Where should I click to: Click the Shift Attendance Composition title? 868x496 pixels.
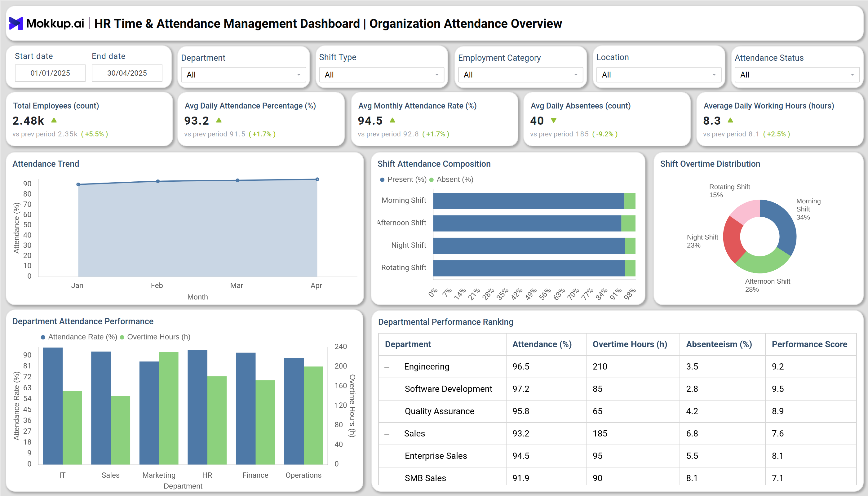click(434, 164)
